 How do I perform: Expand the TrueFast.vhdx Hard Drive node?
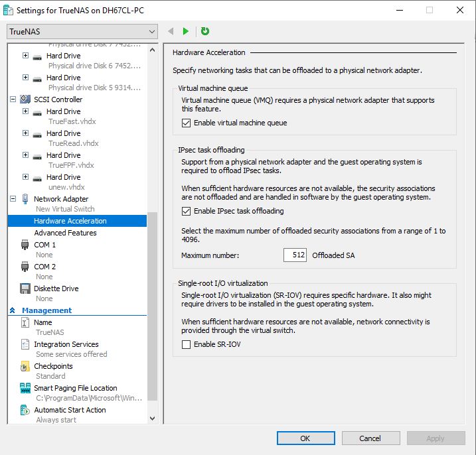(26, 111)
